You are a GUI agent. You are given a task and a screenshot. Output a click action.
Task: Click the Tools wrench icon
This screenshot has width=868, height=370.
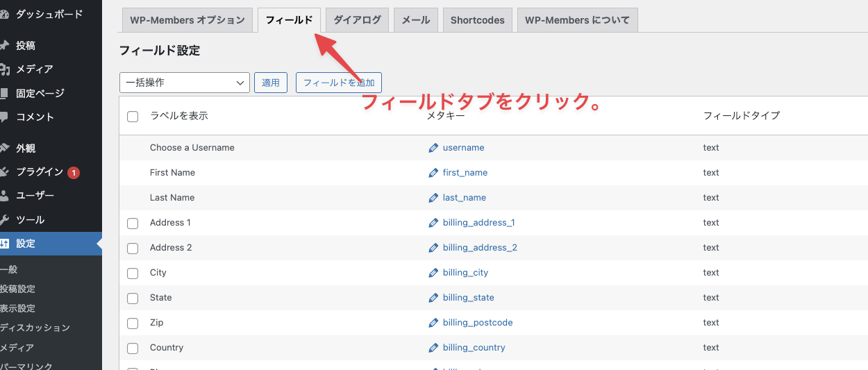coord(5,220)
